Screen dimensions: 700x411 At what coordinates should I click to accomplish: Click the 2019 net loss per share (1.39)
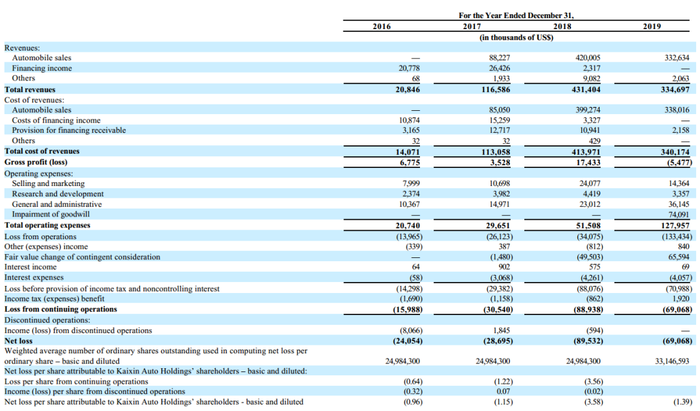click(x=683, y=402)
